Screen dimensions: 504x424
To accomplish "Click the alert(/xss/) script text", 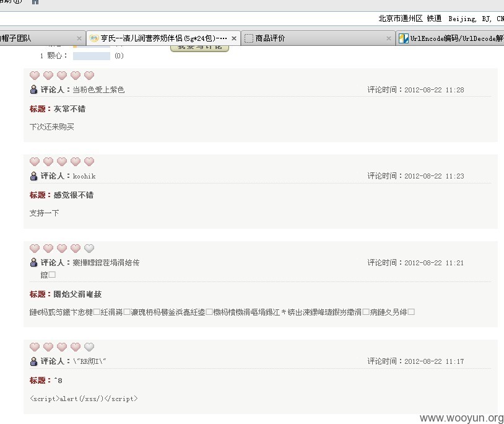I will pyautogui.click(x=84, y=399).
